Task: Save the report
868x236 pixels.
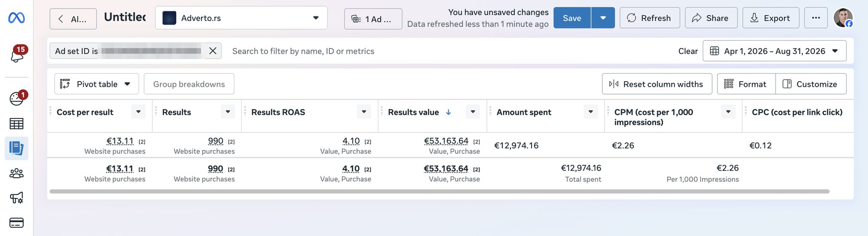Action: tap(572, 18)
